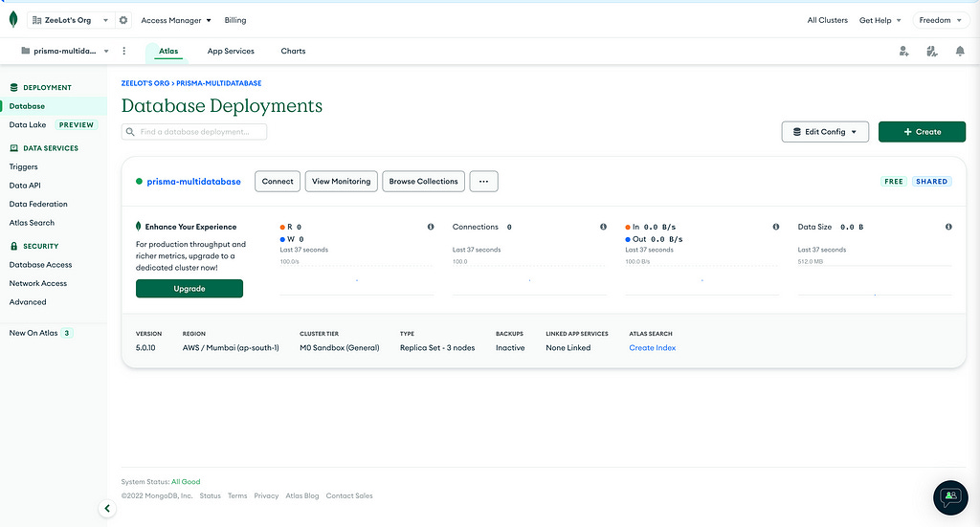Click the invite user icon

click(903, 52)
